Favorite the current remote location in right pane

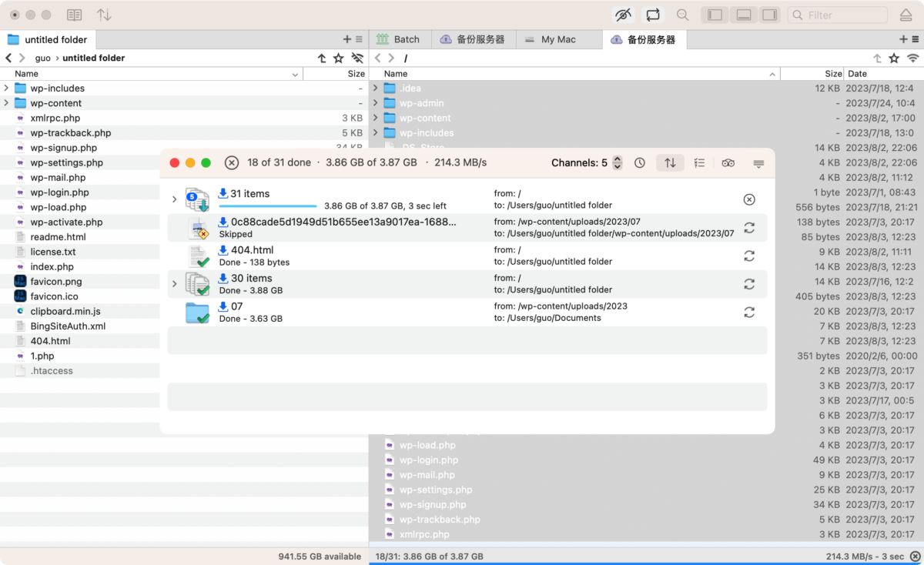click(894, 58)
